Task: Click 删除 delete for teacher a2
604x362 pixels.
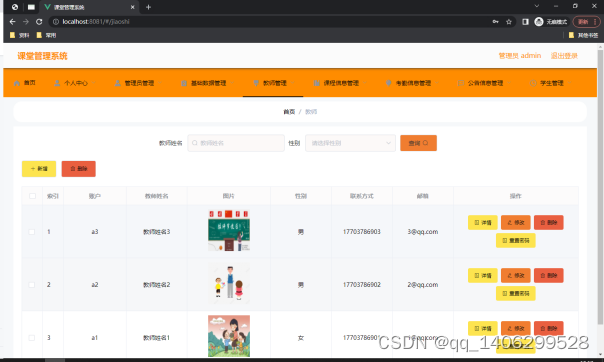Action: click(x=549, y=275)
